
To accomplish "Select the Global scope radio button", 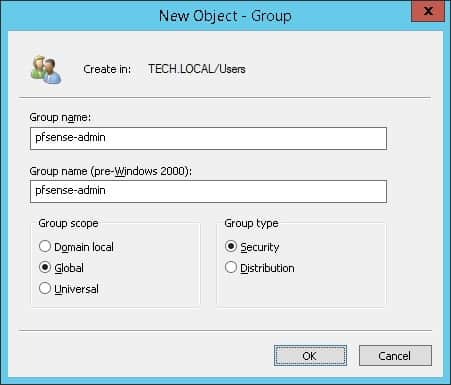I will pyautogui.click(x=45, y=267).
